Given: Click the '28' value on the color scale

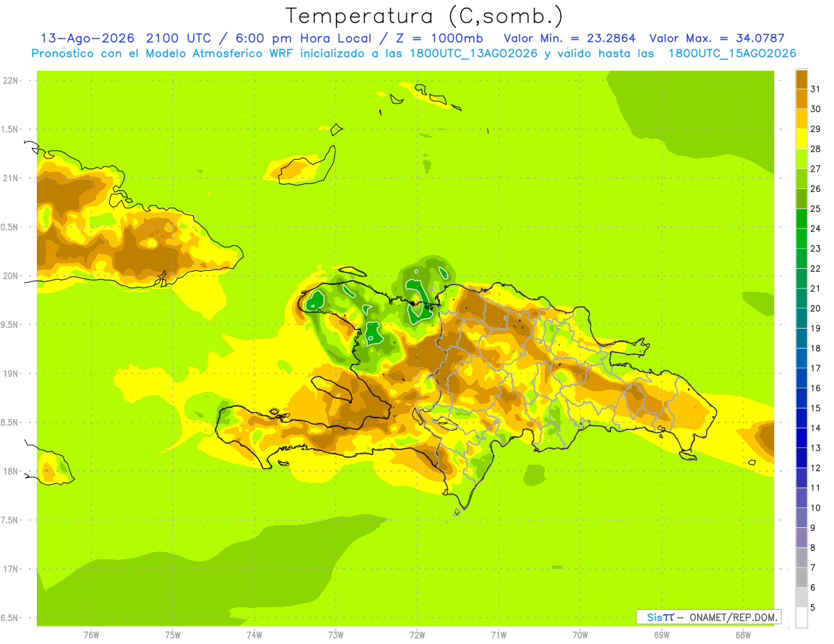Looking at the screenshot, I should (815, 149).
